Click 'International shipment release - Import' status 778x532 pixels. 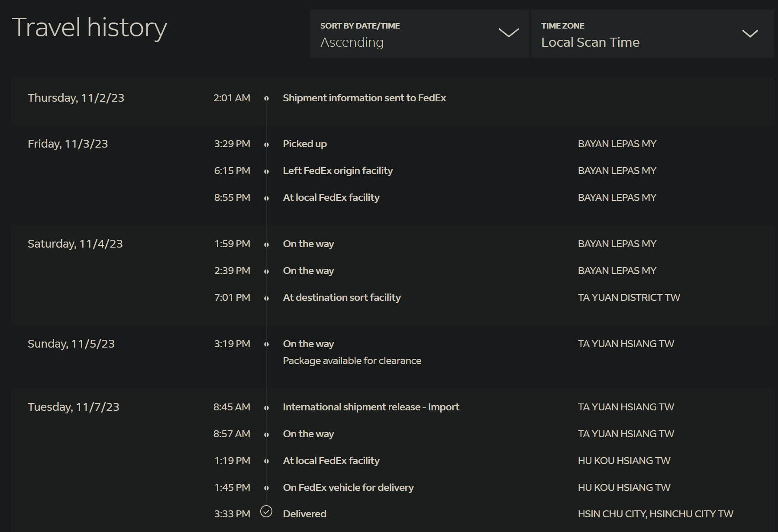(x=371, y=407)
